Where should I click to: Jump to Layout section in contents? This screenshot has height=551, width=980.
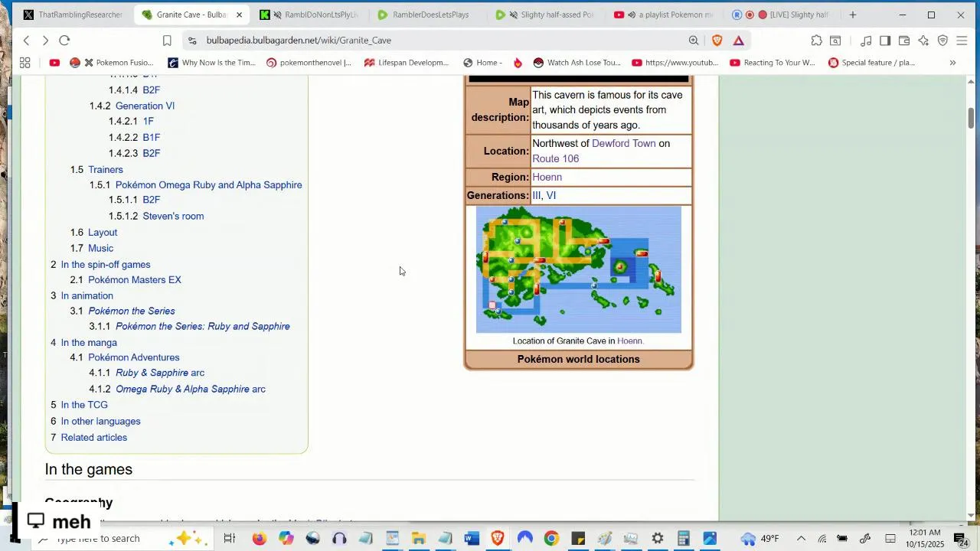click(103, 232)
